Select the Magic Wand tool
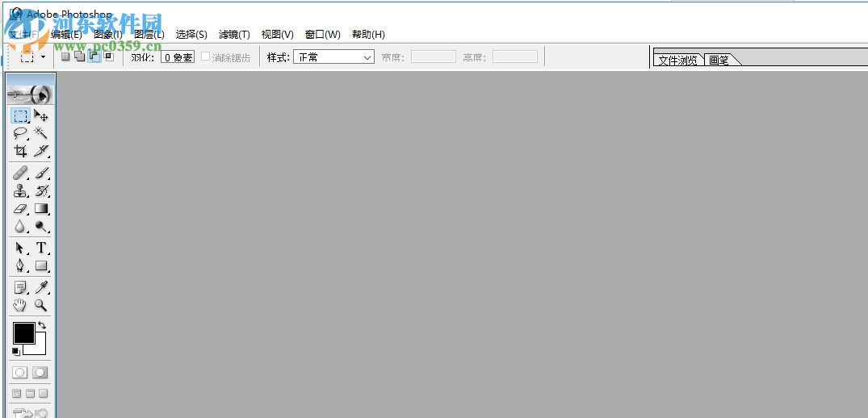Screen dimensions: 868x418 tap(41, 132)
